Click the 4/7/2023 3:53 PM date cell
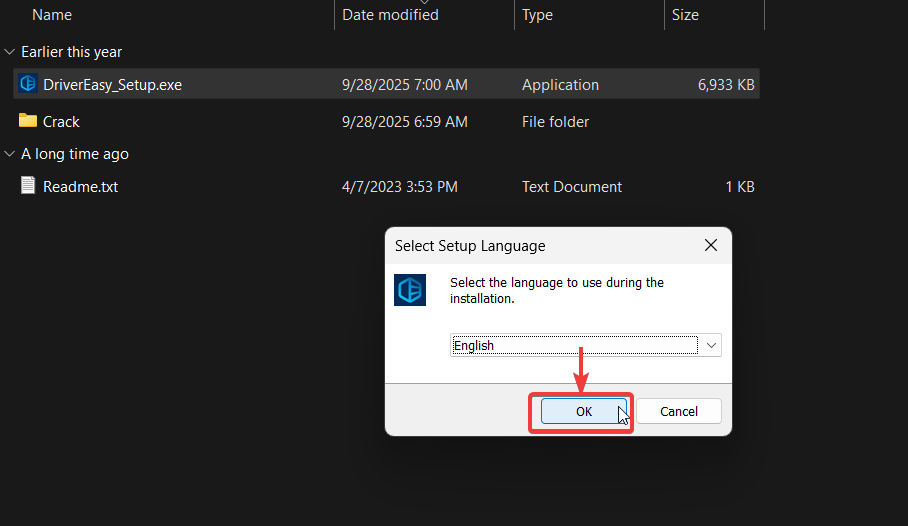 pos(400,187)
